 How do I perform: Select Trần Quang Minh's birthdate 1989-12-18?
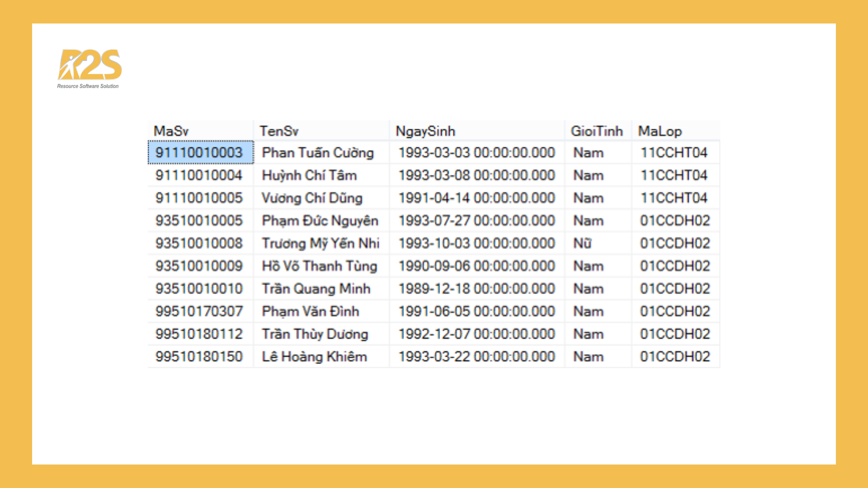pos(476,288)
